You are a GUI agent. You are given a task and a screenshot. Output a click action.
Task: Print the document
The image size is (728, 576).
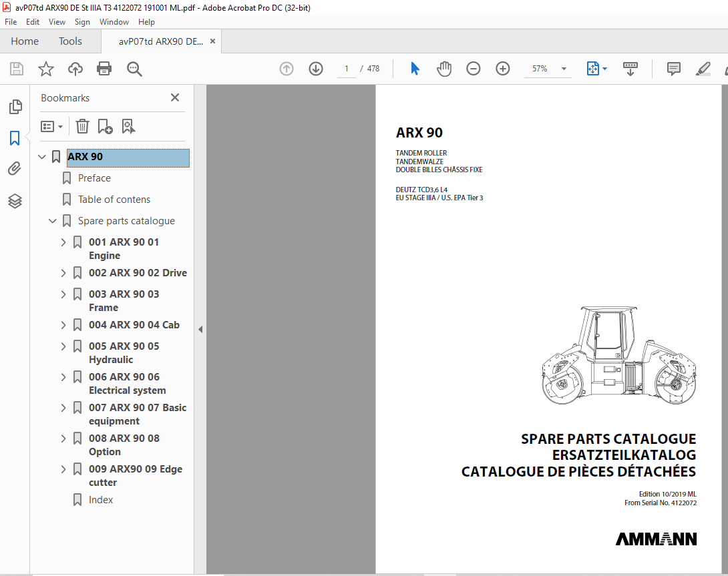pyautogui.click(x=104, y=69)
